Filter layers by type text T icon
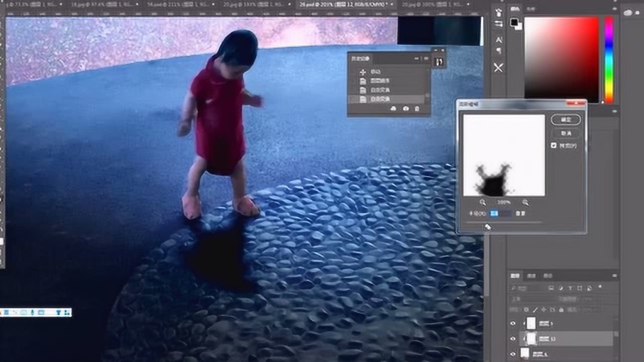644x362 pixels. [x=570, y=288]
